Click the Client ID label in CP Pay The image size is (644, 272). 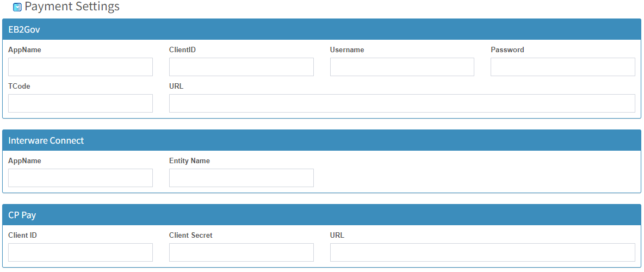23,236
